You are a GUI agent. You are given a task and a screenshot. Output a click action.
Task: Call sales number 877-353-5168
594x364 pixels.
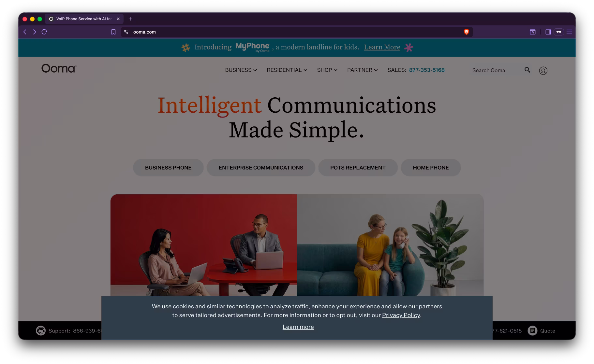tap(427, 70)
